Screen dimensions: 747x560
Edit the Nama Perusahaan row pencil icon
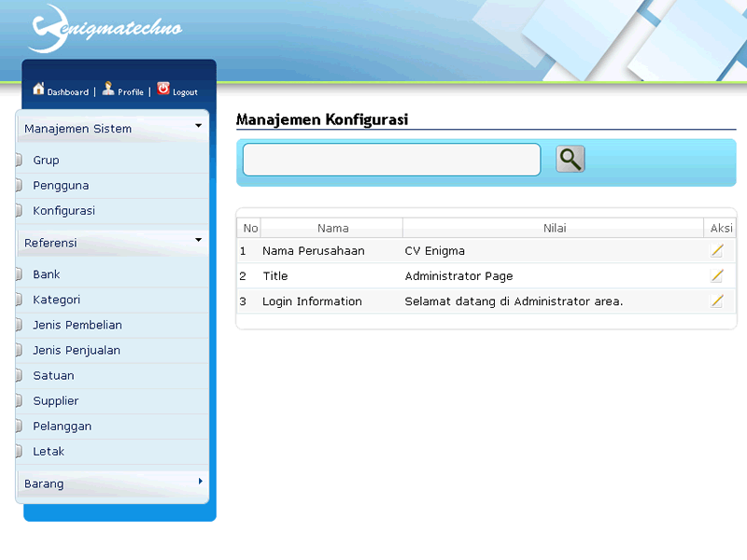tap(717, 250)
